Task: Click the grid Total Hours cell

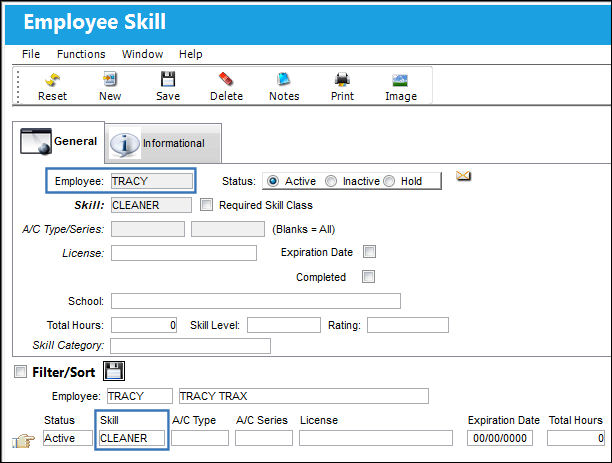Action: point(576,438)
